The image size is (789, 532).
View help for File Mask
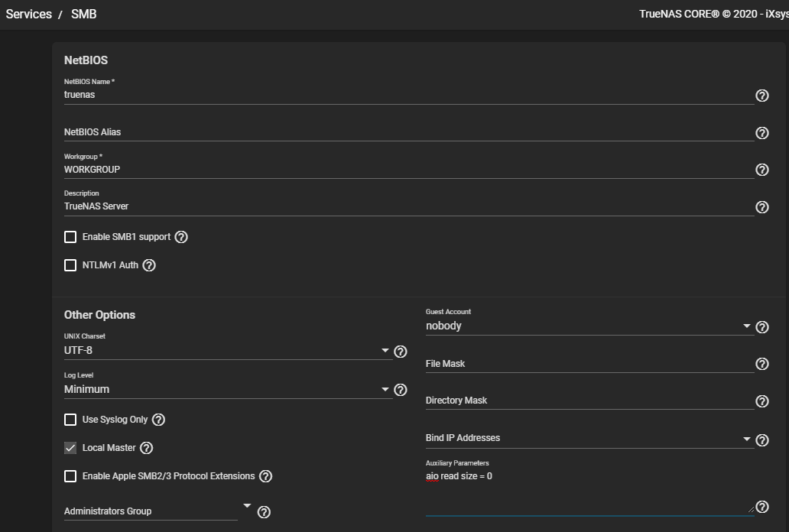761,364
